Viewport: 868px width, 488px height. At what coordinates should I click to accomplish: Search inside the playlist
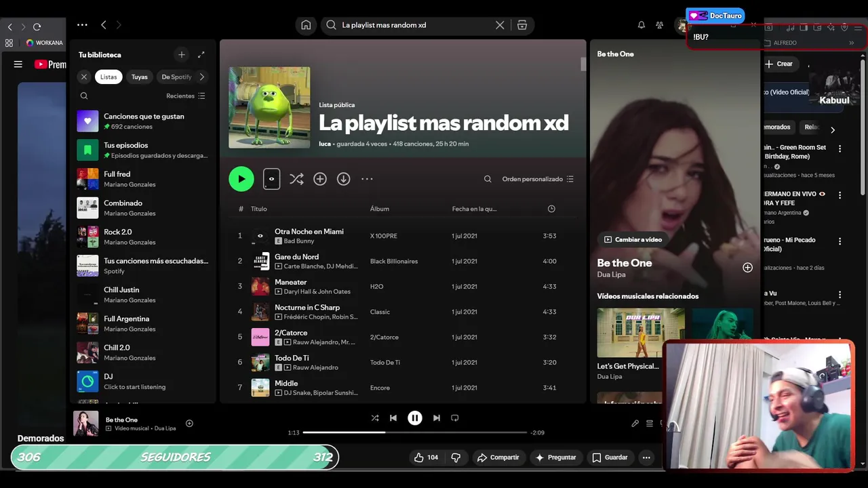click(488, 179)
